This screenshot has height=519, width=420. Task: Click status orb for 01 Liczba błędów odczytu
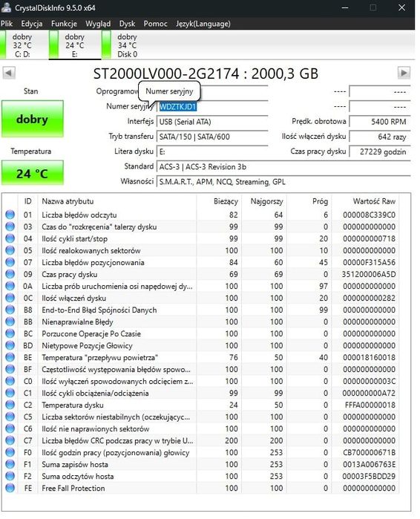pyautogui.click(x=10, y=215)
